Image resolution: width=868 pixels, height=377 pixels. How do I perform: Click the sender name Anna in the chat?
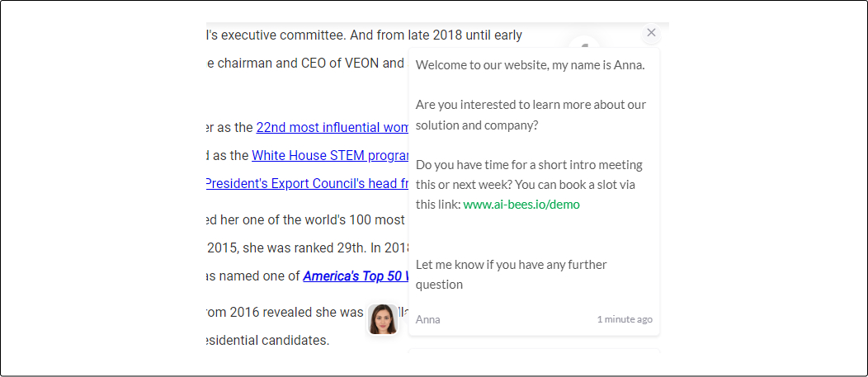pyautogui.click(x=427, y=319)
